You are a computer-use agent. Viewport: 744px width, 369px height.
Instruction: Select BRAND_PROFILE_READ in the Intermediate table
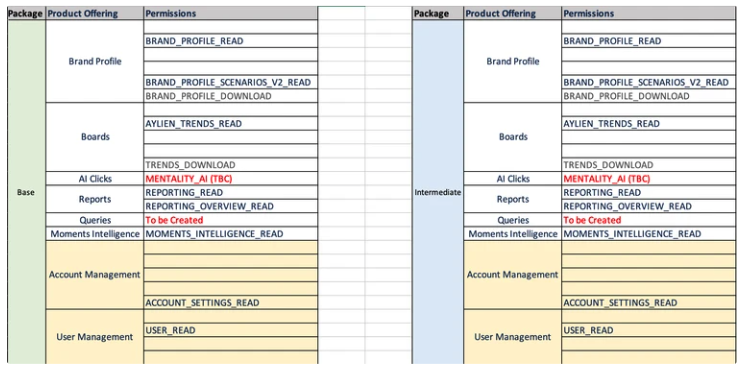pyautogui.click(x=649, y=41)
